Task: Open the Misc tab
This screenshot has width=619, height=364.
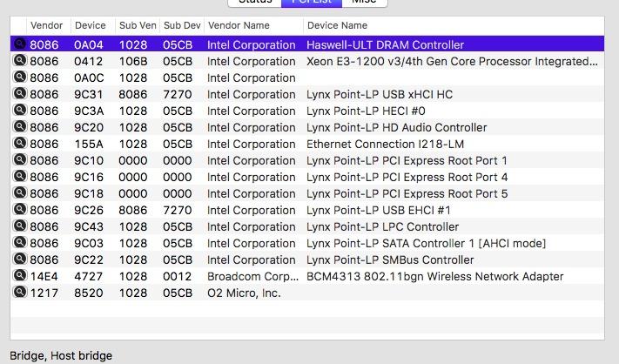Action: (x=360, y=3)
